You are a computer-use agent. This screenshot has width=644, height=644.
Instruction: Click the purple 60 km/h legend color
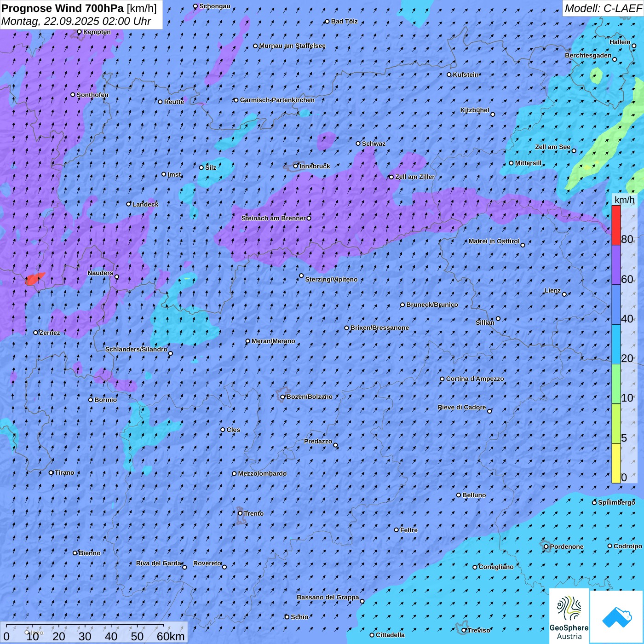click(x=616, y=265)
